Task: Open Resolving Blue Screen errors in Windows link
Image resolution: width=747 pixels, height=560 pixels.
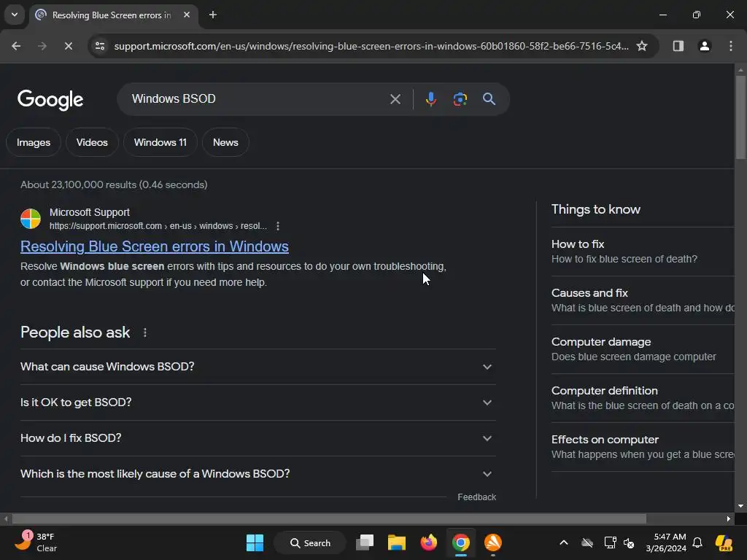Action: [155, 246]
